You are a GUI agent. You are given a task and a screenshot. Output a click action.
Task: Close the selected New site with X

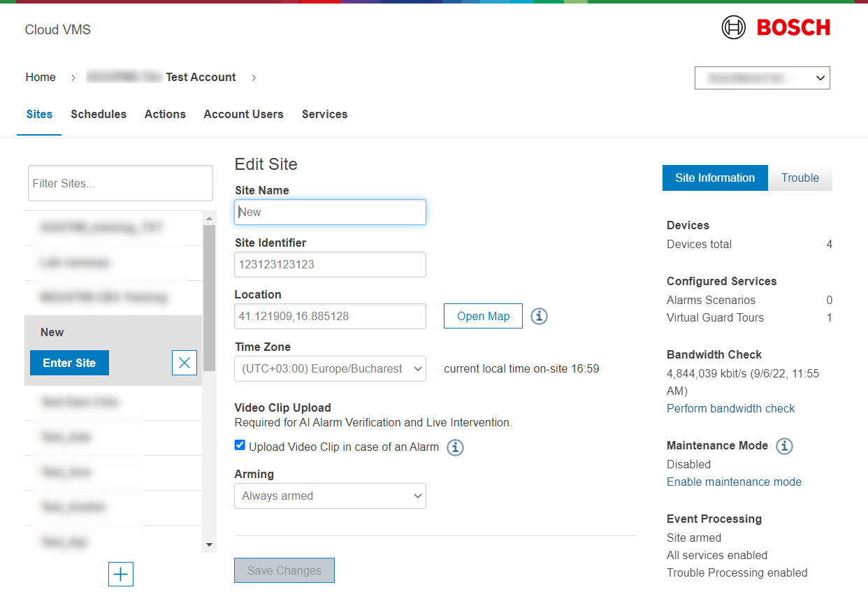185,363
